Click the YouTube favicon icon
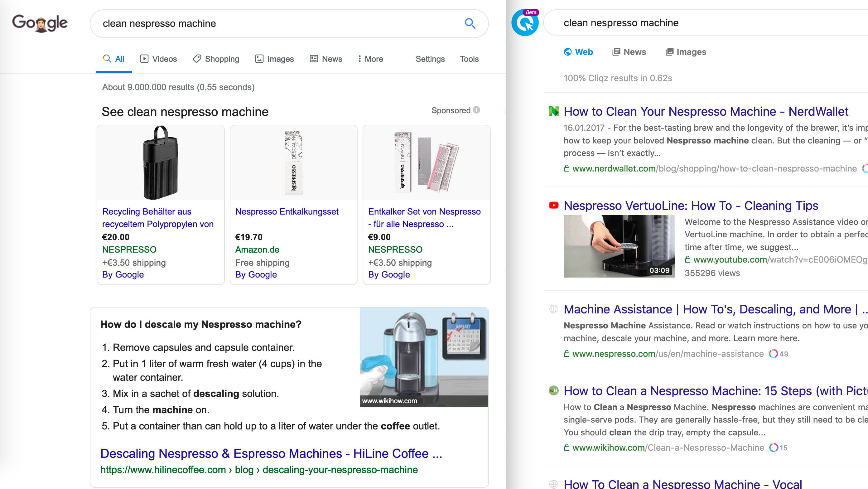This screenshot has height=489, width=868. [553, 205]
